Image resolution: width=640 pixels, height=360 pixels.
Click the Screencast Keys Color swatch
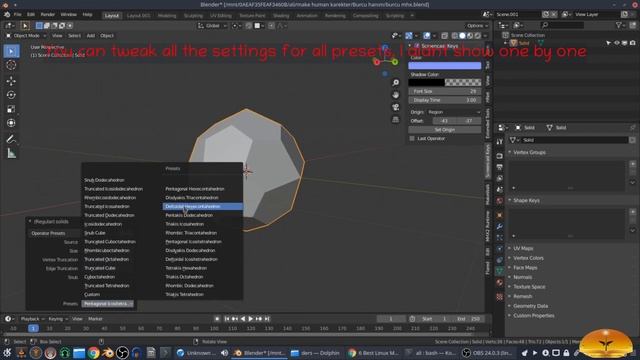click(444, 66)
